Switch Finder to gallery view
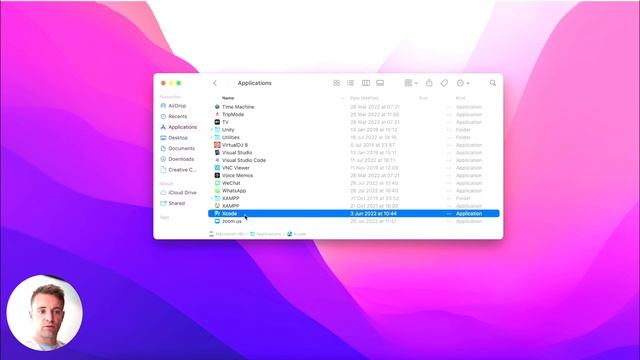 (380, 83)
